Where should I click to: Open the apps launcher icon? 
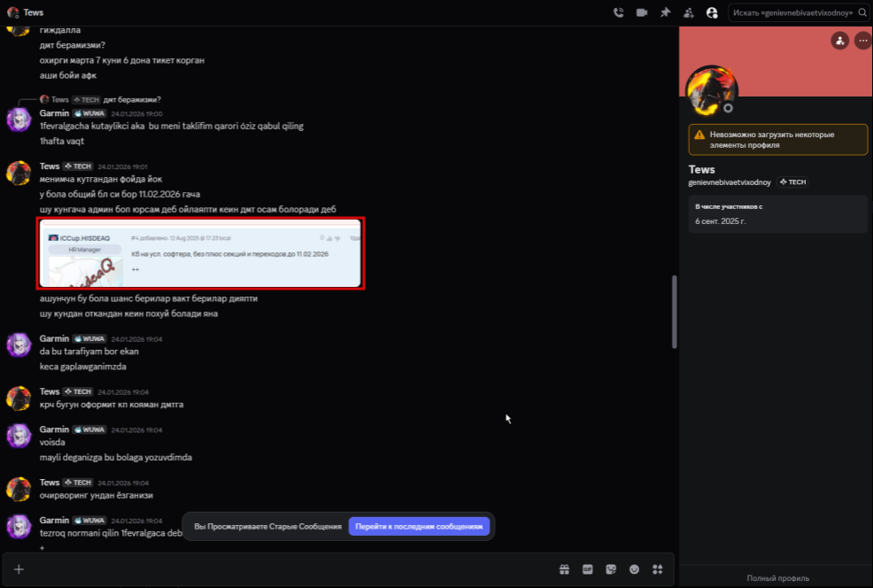[x=658, y=569]
